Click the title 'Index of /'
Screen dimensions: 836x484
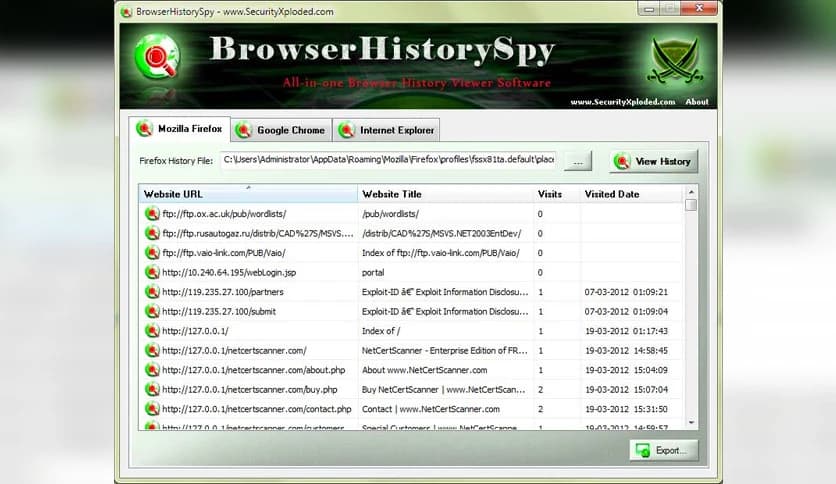pos(381,331)
